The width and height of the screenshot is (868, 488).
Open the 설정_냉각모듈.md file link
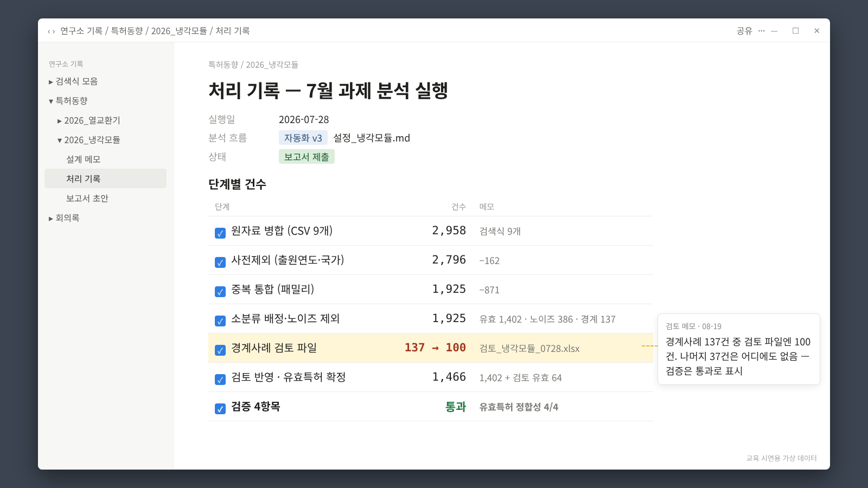coord(372,138)
